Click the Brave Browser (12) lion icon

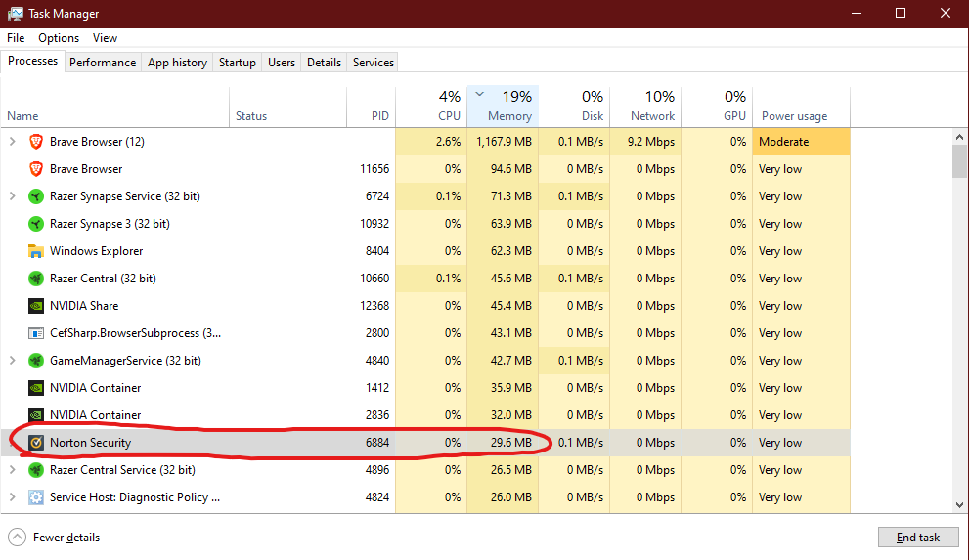[36, 142]
